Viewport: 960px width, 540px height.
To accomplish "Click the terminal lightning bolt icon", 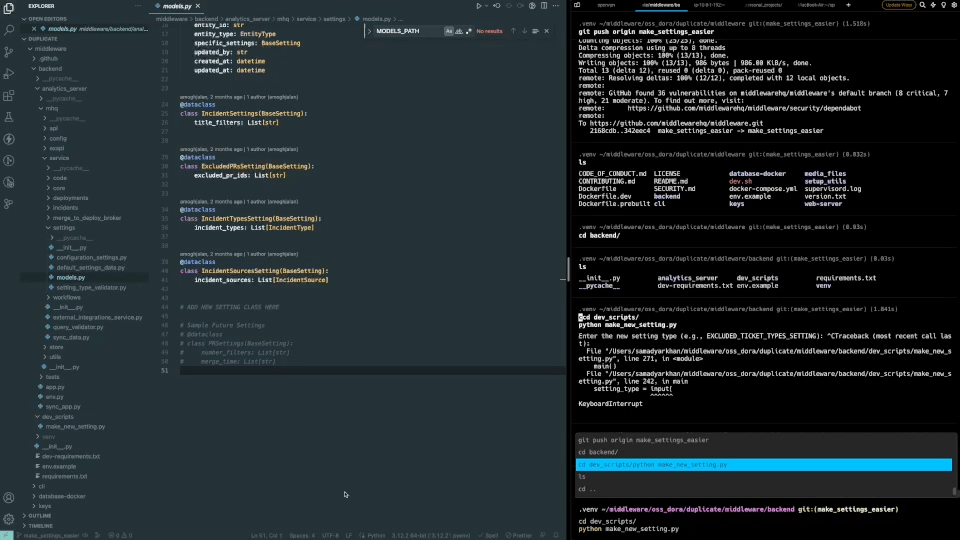I will [x=933, y=5].
